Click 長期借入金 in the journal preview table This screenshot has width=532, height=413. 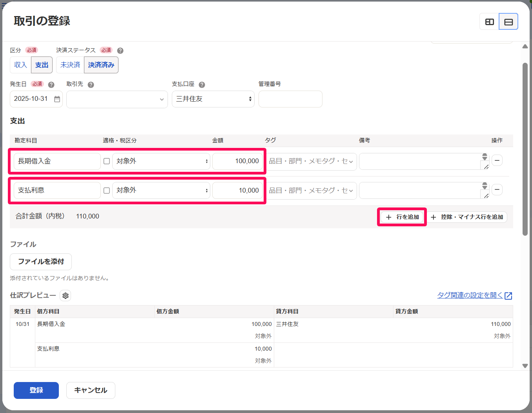[x=51, y=324]
